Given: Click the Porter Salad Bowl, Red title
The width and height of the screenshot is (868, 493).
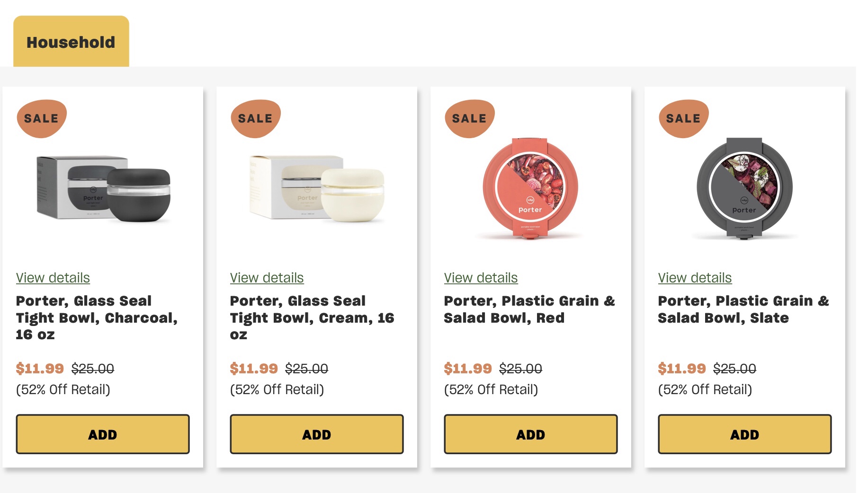Looking at the screenshot, I should [x=529, y=309].
